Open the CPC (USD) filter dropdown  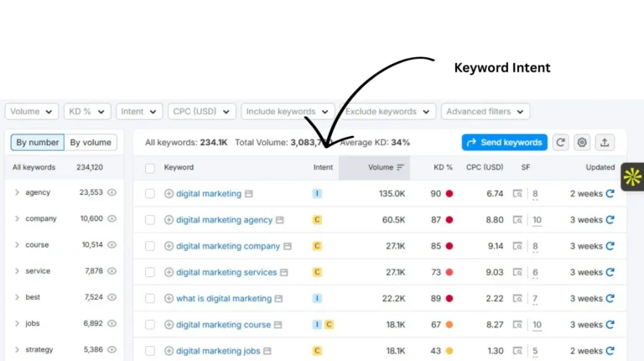tap(201, 112)
